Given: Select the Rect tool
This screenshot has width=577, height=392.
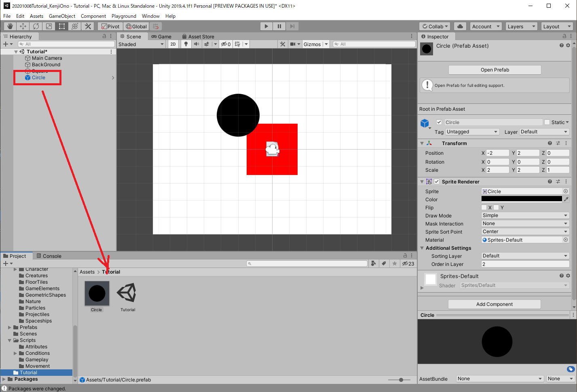Looking at the screenshot, I should pos(62,26).
